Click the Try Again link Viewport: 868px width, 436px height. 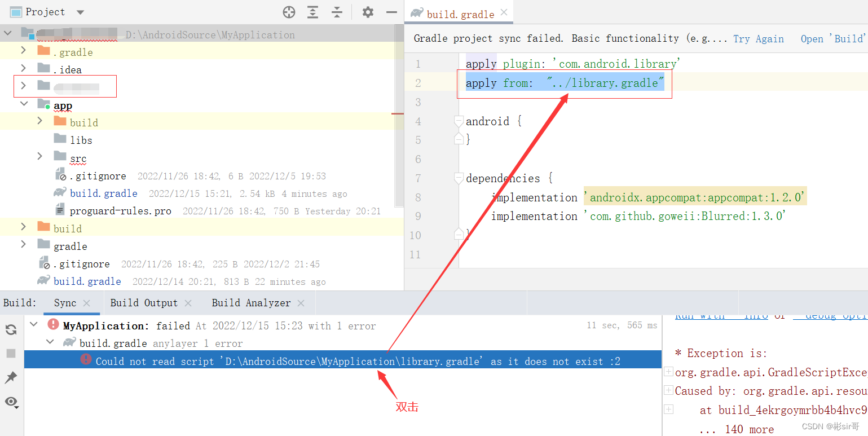point(758,38)
